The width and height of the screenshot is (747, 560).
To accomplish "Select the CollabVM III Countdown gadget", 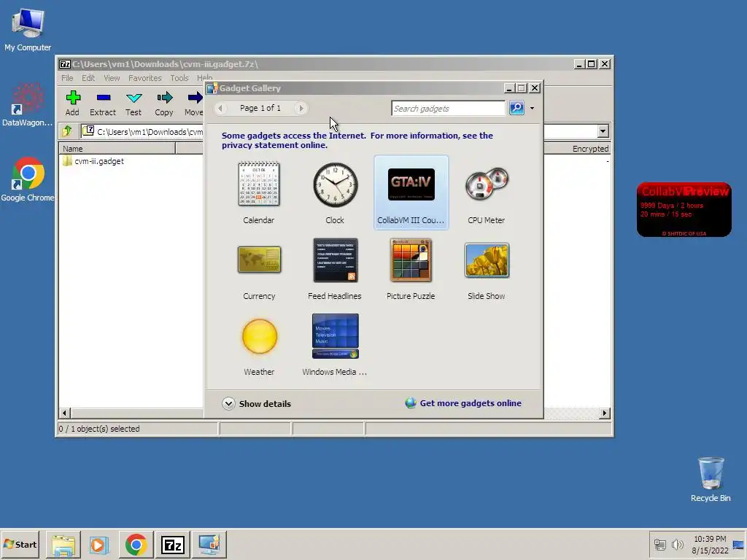I will (411, 192).
